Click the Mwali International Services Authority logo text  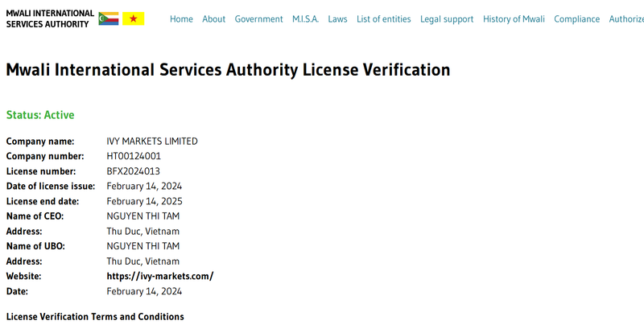tap(50, 18)
